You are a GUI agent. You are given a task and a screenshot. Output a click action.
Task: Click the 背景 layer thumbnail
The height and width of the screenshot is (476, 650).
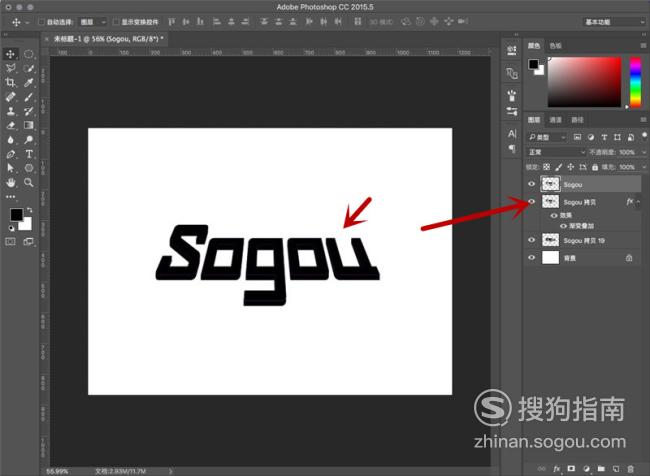(x=551, y=257)
